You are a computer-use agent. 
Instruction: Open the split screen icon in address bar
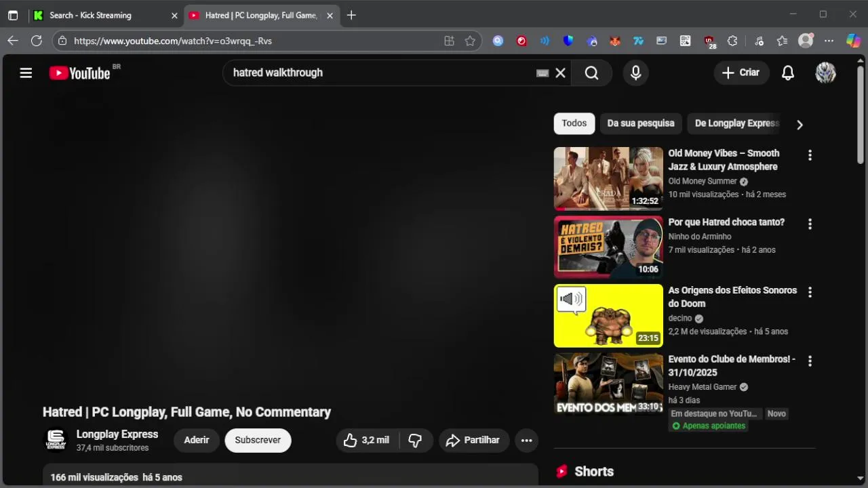[449, 41]
